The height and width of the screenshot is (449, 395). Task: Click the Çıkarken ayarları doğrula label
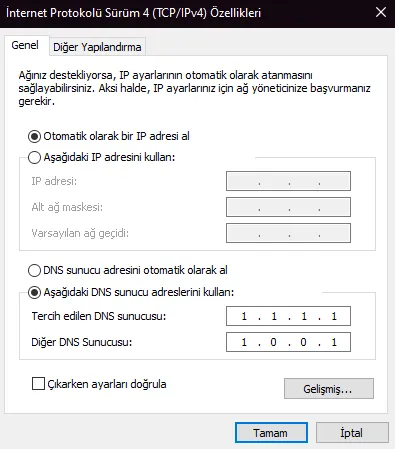coord(107,384)
